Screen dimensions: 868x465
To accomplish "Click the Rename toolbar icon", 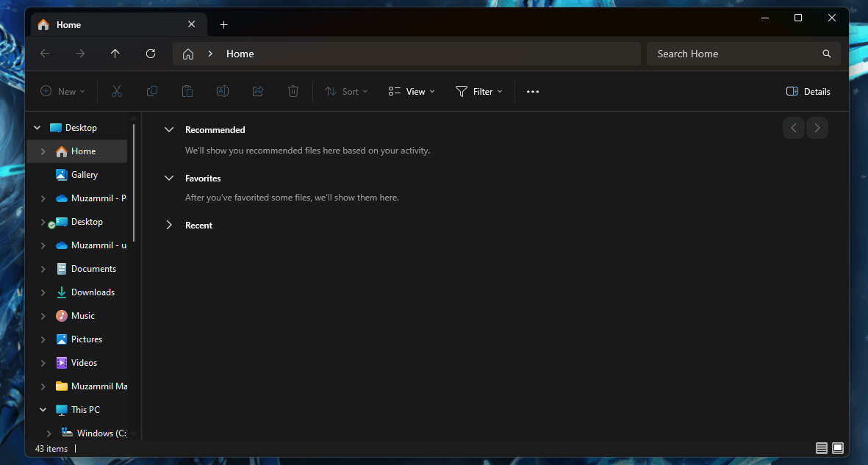I will (x=223, y=91).
